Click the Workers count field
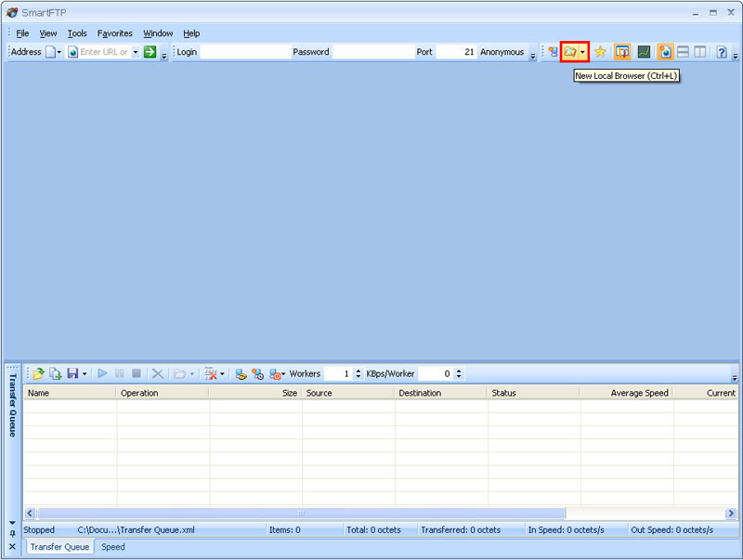 pos(337,374)
